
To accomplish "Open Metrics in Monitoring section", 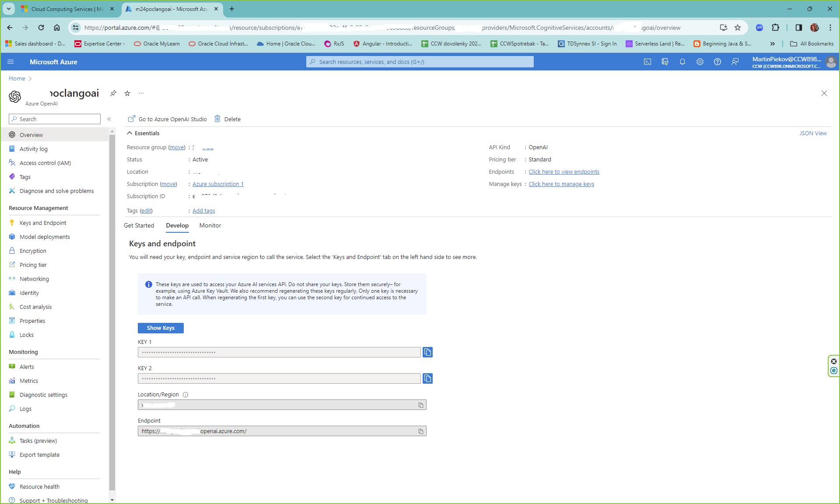I will click(x=28, y=381).
